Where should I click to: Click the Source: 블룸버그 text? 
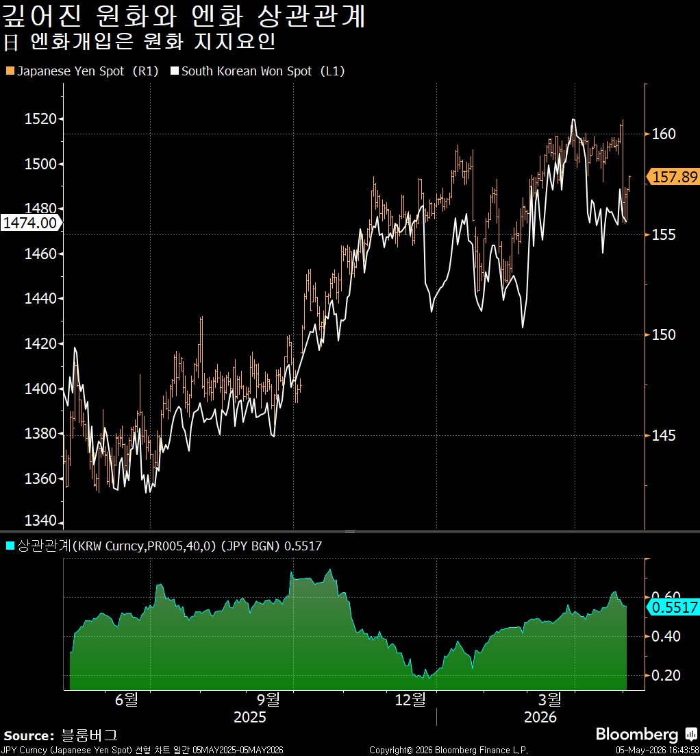[61, 735]
